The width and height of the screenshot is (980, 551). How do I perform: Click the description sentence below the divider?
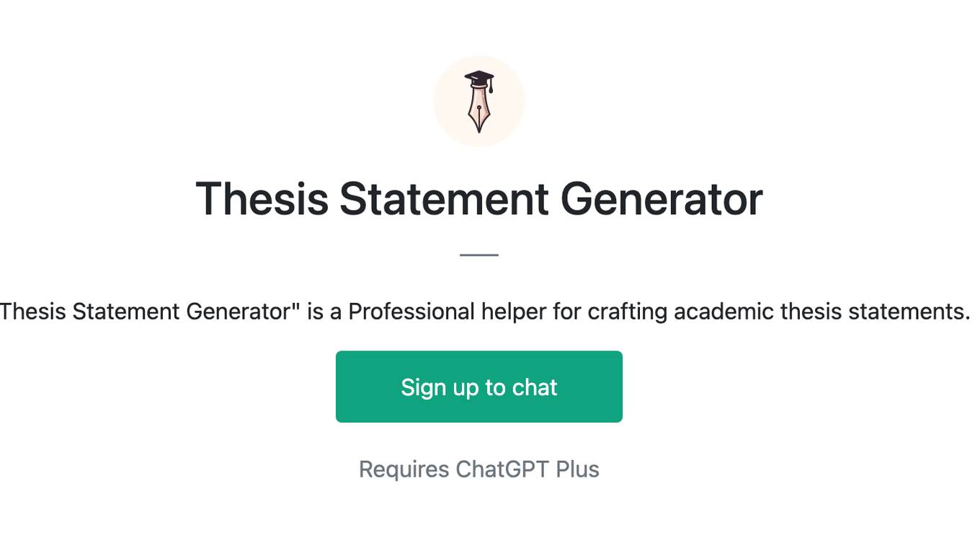coord(485,312)
